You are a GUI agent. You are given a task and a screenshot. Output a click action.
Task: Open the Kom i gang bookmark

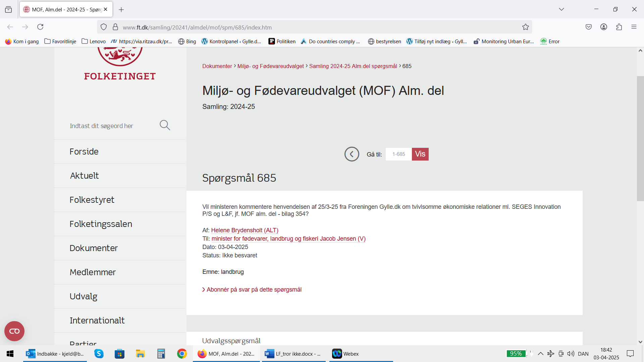(x=22, y=41)
